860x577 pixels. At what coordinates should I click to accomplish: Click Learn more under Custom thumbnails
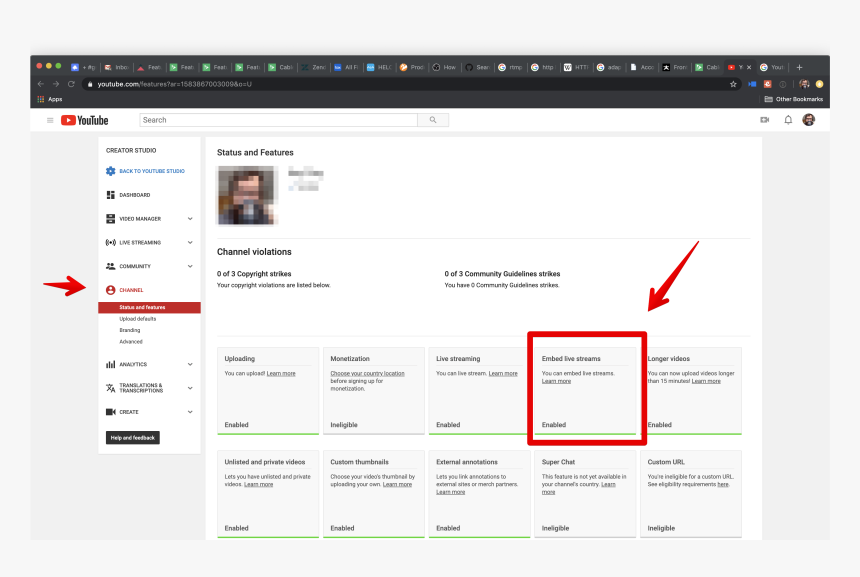(x=397, y=484)
